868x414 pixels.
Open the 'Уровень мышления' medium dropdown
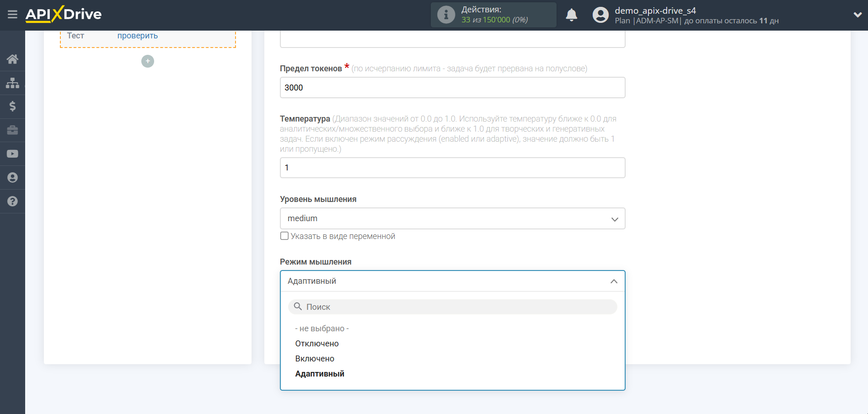(452, 219)
